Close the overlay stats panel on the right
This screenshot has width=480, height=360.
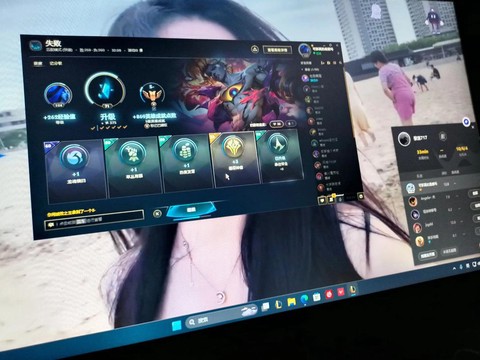point(472,127)
